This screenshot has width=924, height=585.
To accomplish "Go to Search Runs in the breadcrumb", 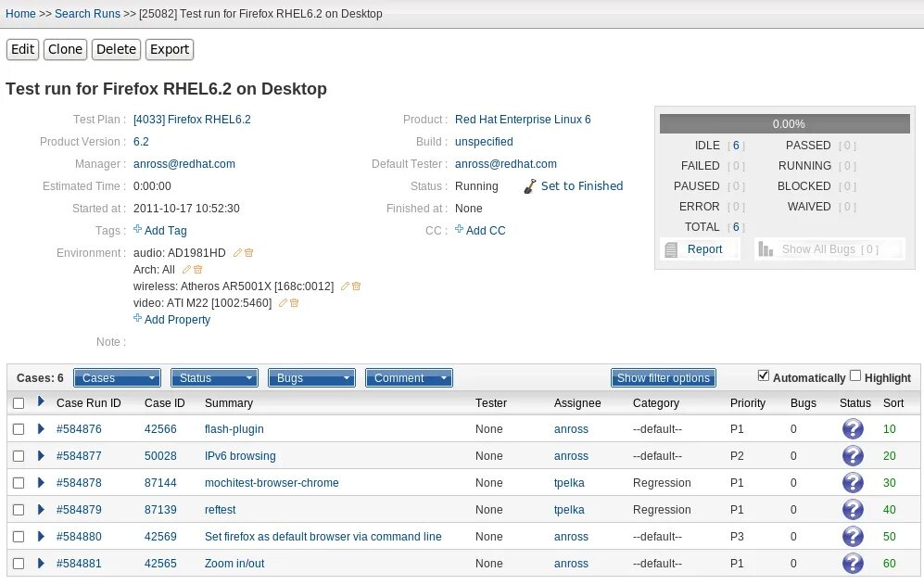I will (87, 14).
